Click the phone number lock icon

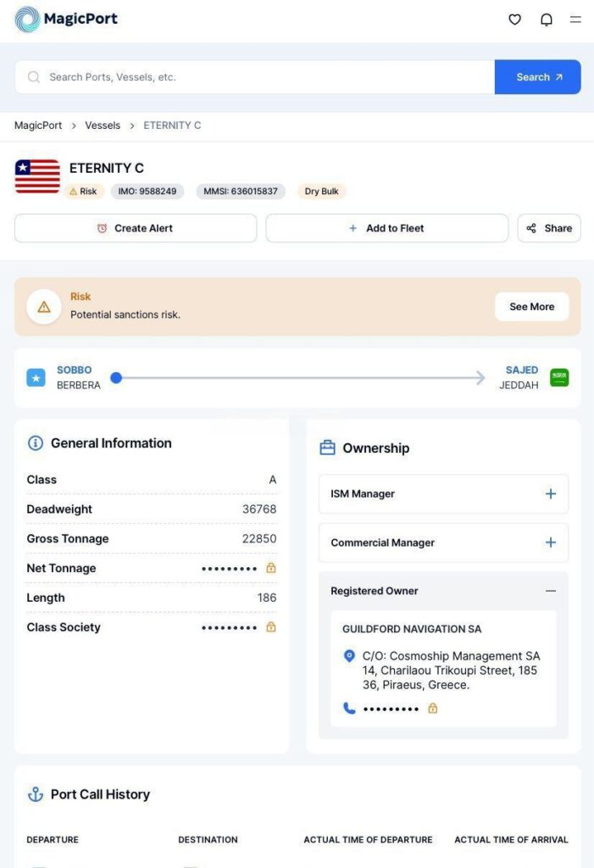433,708
